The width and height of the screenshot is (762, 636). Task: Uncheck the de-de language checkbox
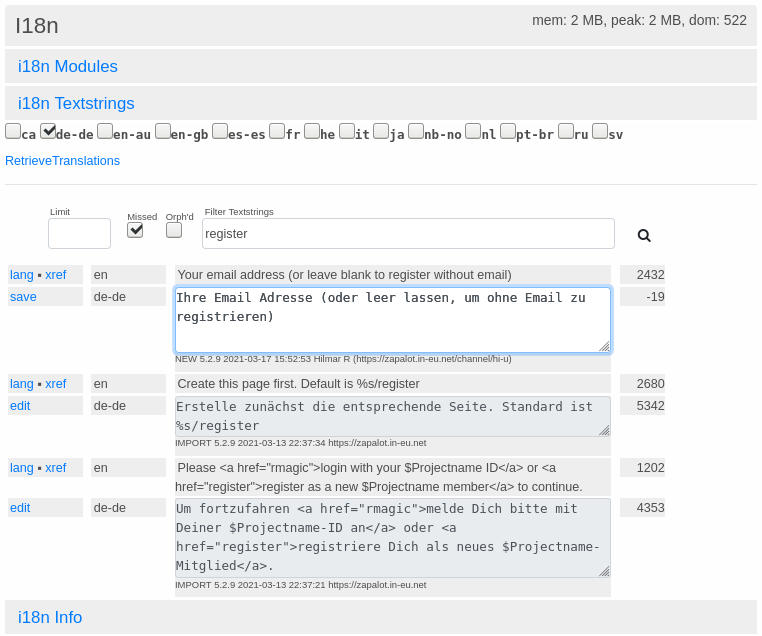pyautogui.click(x=48, y=131)
